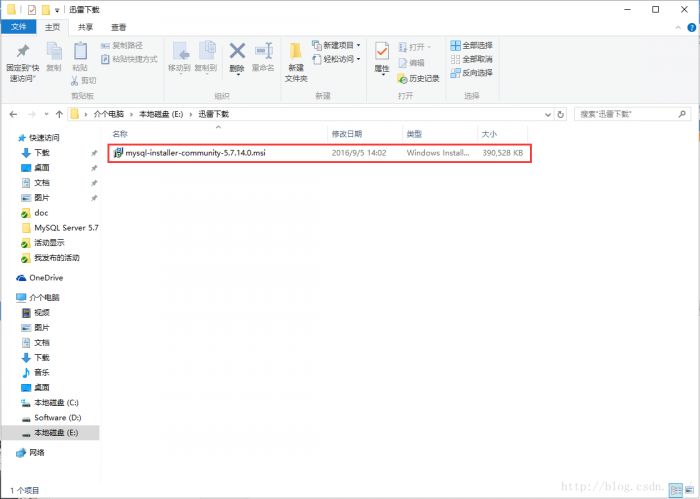
Task: Click Invert selection in ribbon
Action: [x=471, y=73]
